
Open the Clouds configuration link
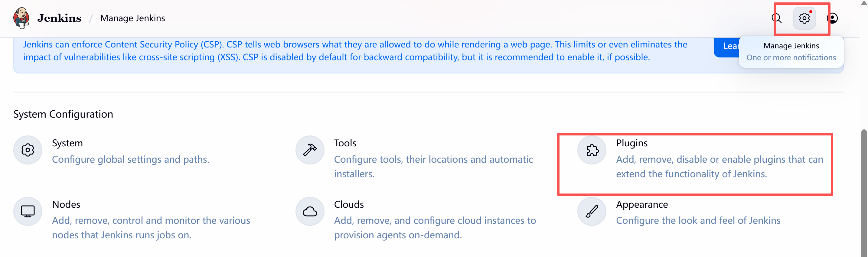pyautogui.click(x=349, y=204)
